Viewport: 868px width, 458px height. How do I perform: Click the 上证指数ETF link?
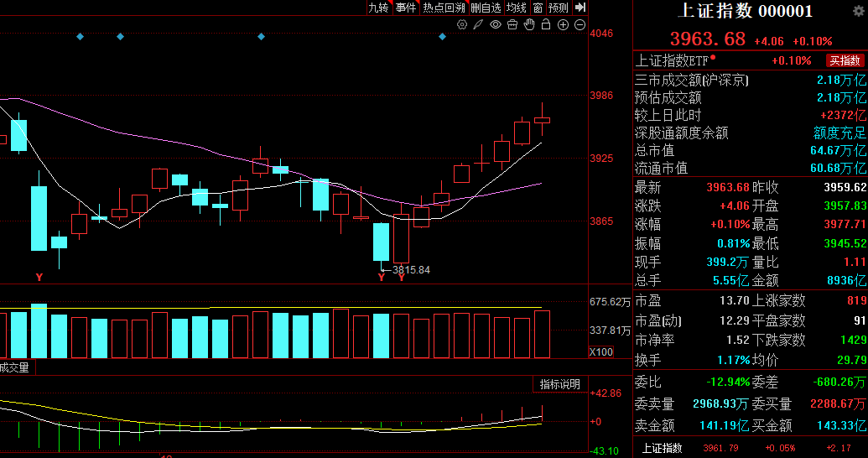click(x=673, y=60)
